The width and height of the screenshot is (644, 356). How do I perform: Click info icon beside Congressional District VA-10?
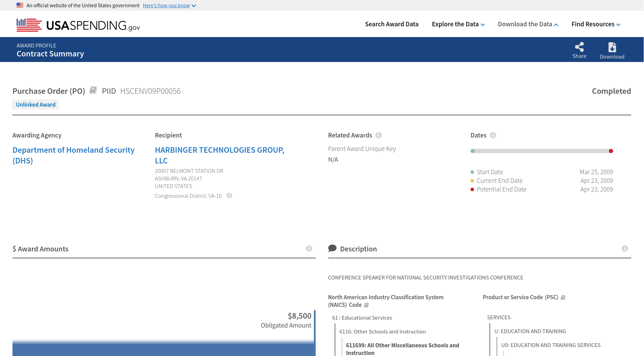(229, 195)
